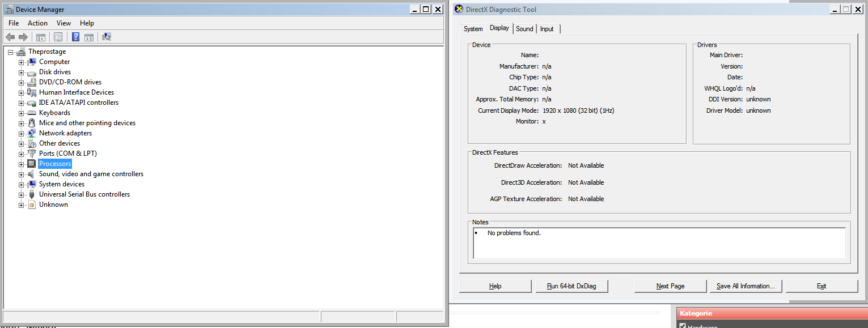Select the Universal Serial Bus controllers label
This screenshot has height=328, width=868.
click(84, 194)
